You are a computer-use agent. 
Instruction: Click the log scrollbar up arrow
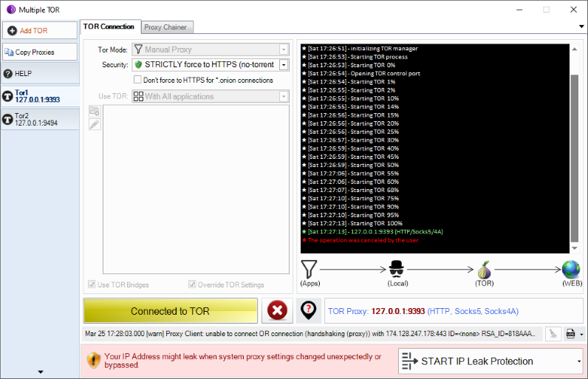[x=574, y=49]
